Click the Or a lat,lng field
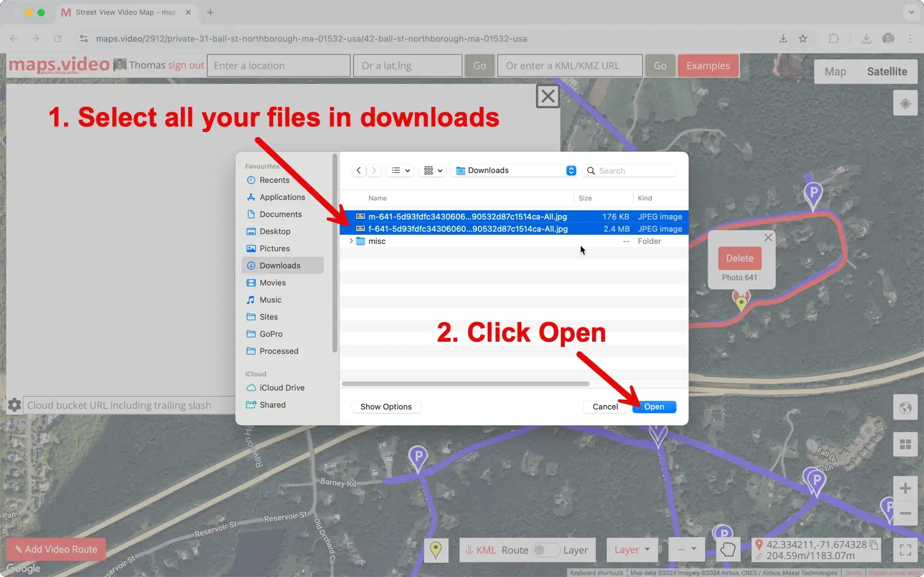The width and height of the screenshot is (924, 577). pos(408,65)
